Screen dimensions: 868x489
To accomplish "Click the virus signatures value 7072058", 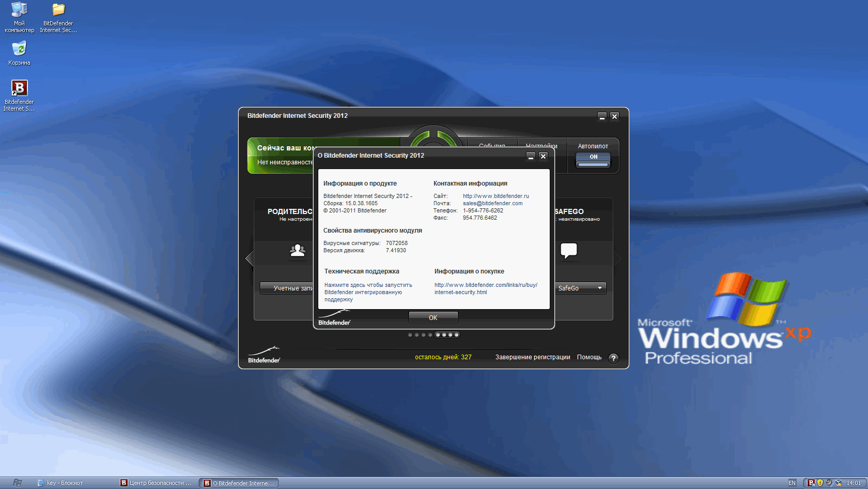I will tap(397, 243).
